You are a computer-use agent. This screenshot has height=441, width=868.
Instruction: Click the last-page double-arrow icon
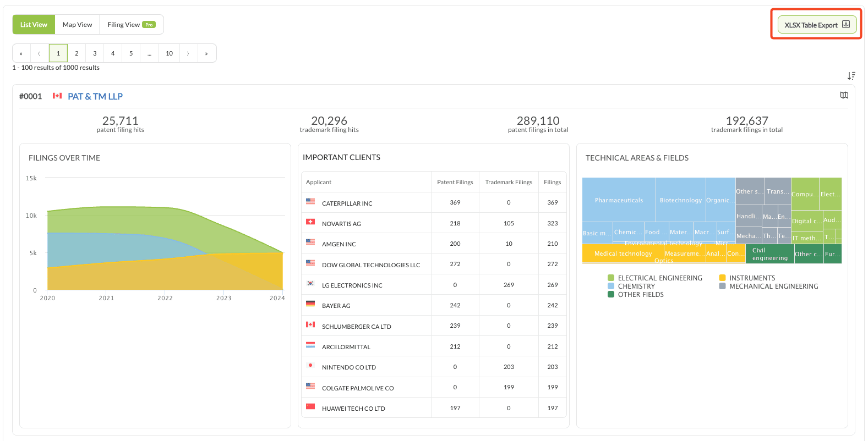(206, 53)
